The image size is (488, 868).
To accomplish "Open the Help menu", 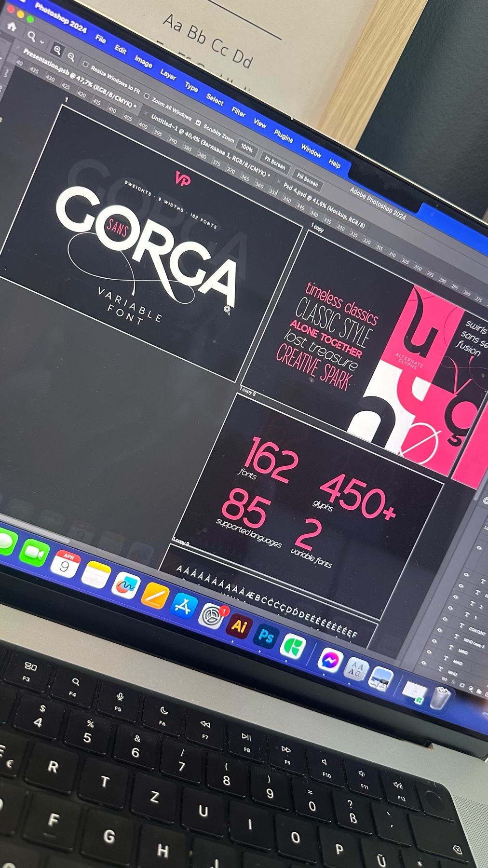I will coord(335,163).
